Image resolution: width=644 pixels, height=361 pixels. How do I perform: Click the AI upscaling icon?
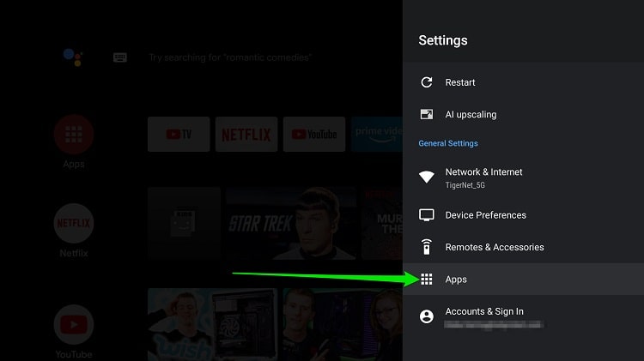pyautogui.click(x=426, y=114)
